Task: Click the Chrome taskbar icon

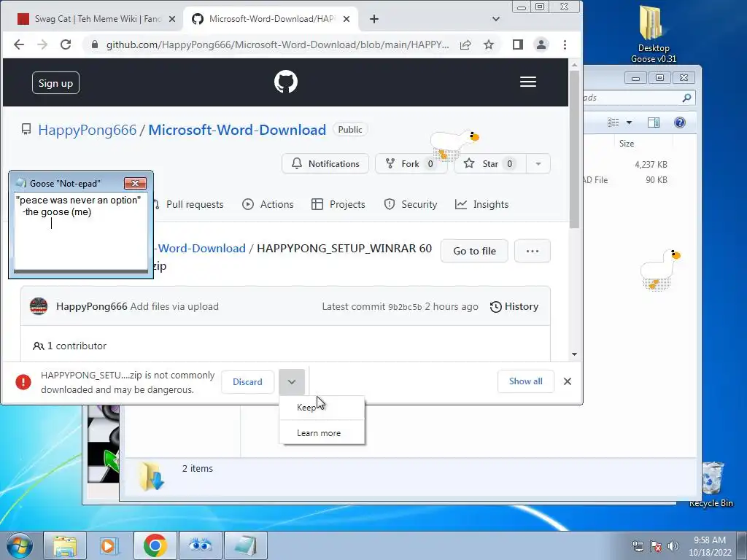Action: click(155, 545)
